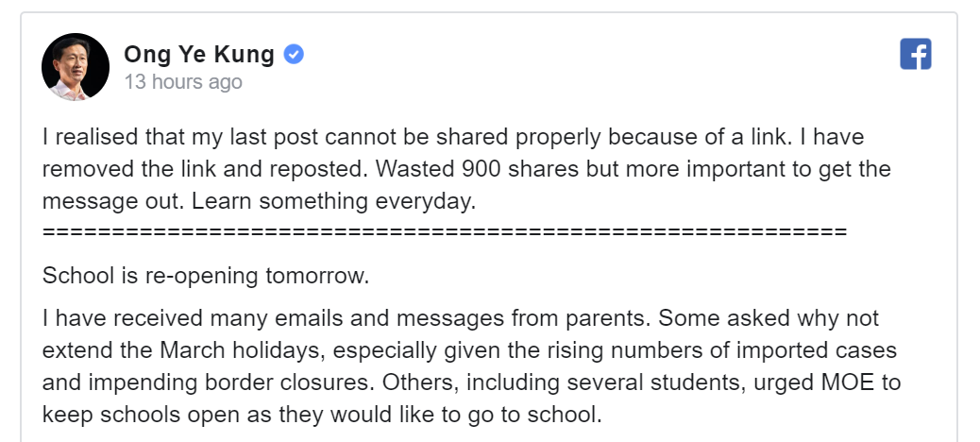Click the '13 hours ago' timestamp

coord(182,82)
